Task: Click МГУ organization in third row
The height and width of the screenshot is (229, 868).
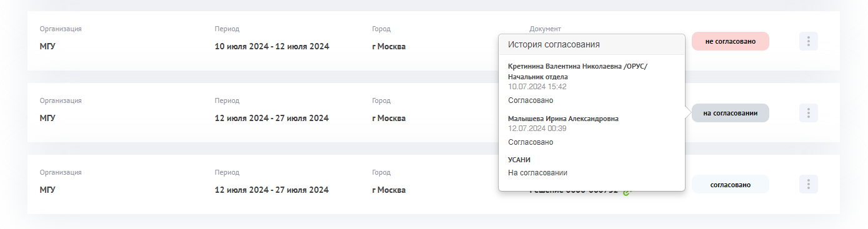Action: point(47,190)
